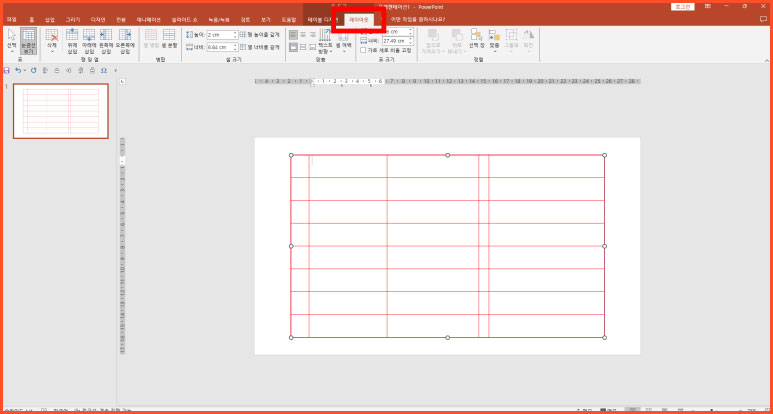Switch to the 슬라이드 쇼 tab
Screen dimensions: 773x414
point(184,20)
